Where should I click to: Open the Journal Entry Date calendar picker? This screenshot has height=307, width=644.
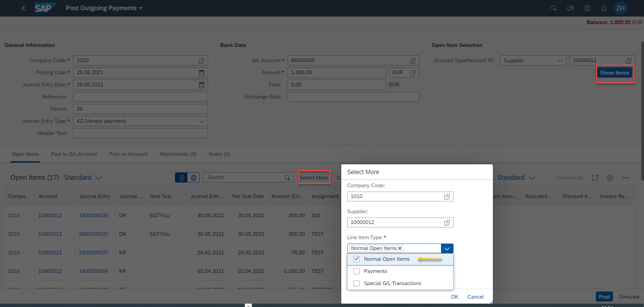pos(202,85)
